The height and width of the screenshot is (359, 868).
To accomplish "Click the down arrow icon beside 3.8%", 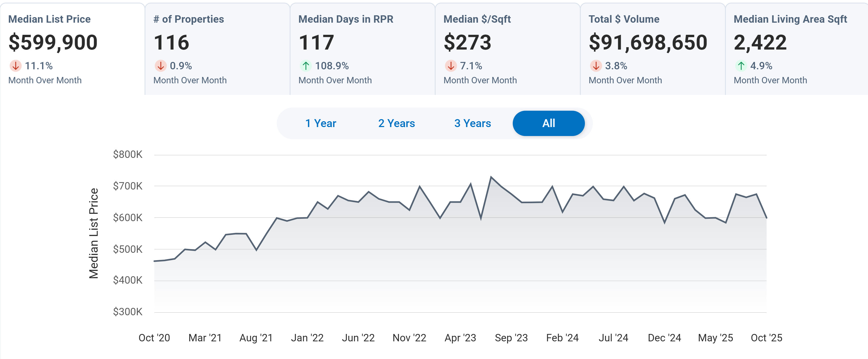I will click(x=596, y=65).
